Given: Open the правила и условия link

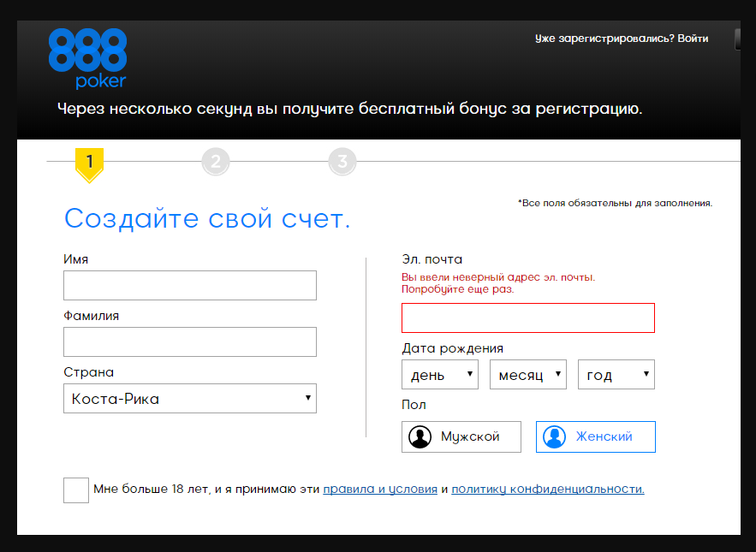Looking at the screenshot, I should [379, 490].
